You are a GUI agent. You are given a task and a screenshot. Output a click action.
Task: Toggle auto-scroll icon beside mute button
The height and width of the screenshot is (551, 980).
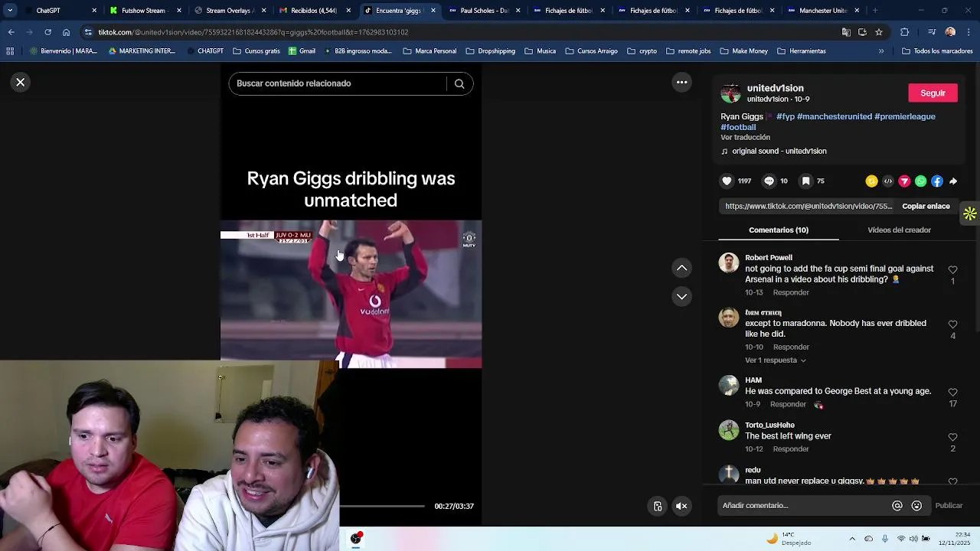pyautogui.click(x=658, y=506)
